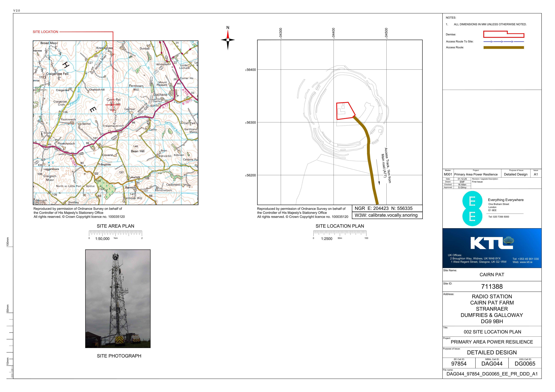Click the site name CAIRN PAT

click(492, 275)
